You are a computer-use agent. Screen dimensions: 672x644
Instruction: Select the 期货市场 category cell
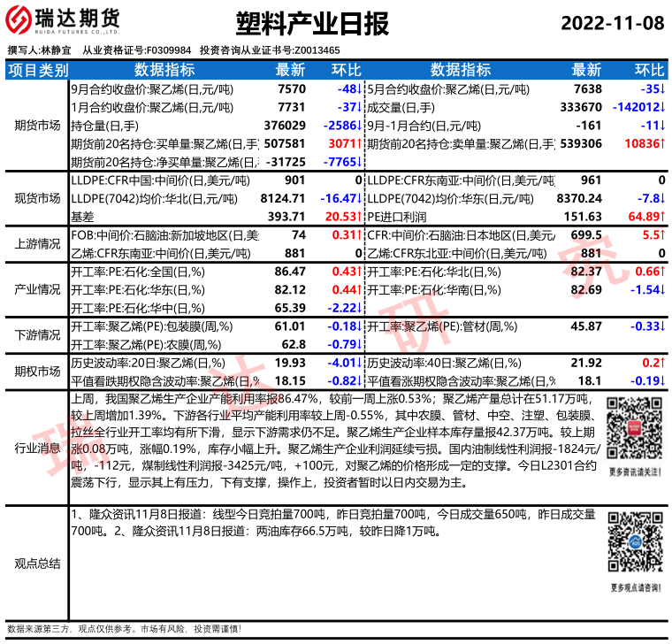37,125
